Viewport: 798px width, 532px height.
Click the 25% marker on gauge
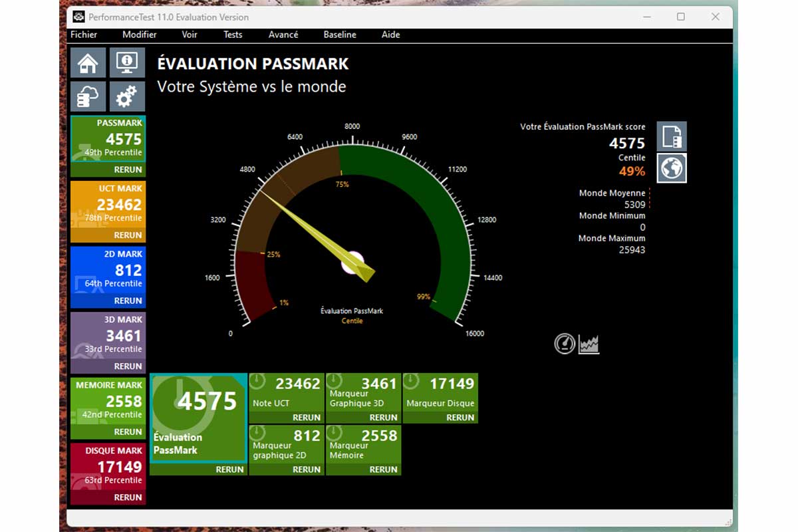(x=273, y=254)
